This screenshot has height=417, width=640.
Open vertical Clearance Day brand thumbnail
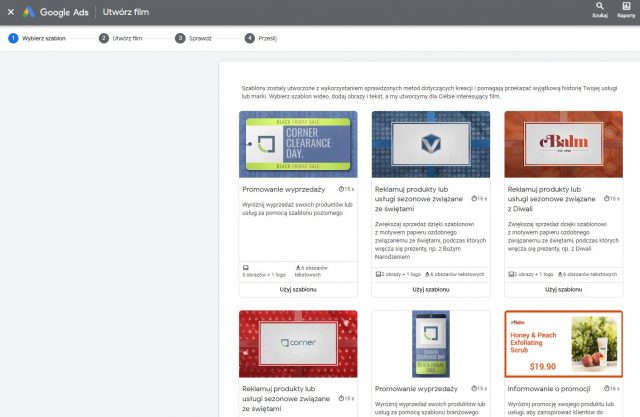[x=431, y=343]
